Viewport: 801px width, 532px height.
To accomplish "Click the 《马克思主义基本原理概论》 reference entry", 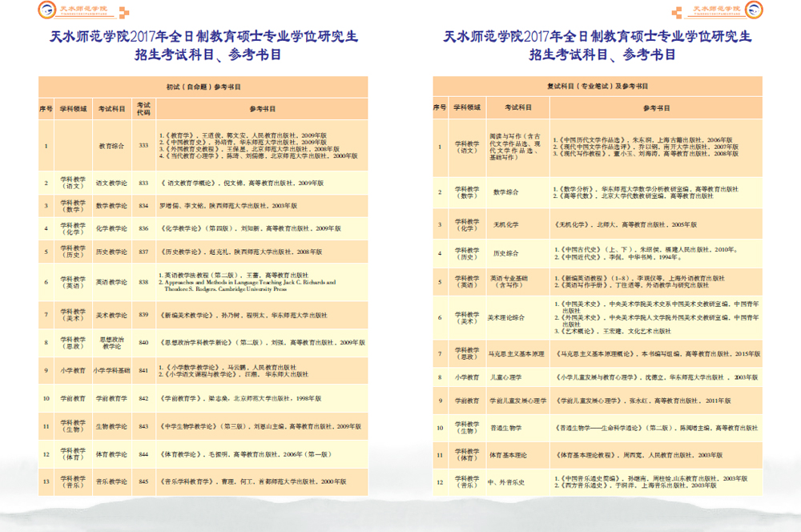I will 658,353.
